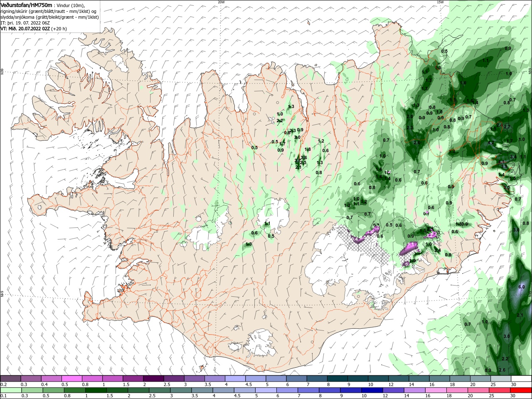Select bright red lower swatch labeled 30
532x399 pixels.
click(521, 390)
